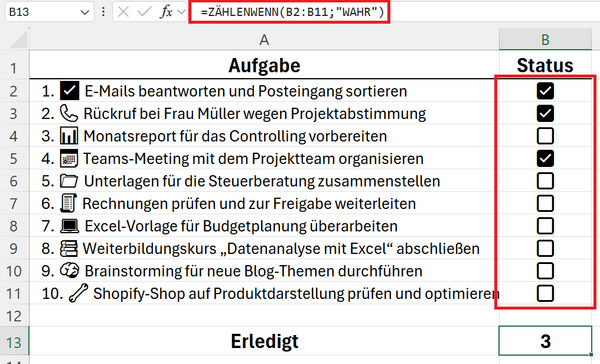Check the Monatsreport status checkbox
This screenshot has height=364, width=600.
point(545,136)
